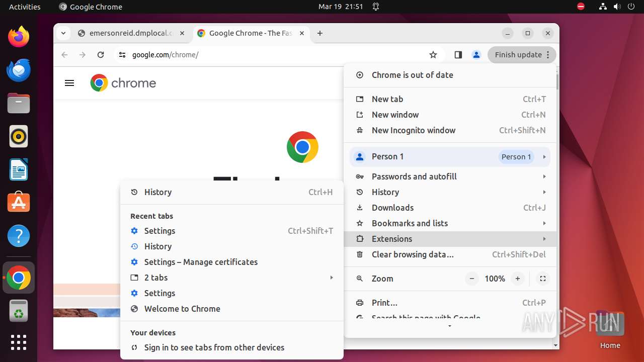
Task: Open a new tab with plus button
Action: (320, 33)
